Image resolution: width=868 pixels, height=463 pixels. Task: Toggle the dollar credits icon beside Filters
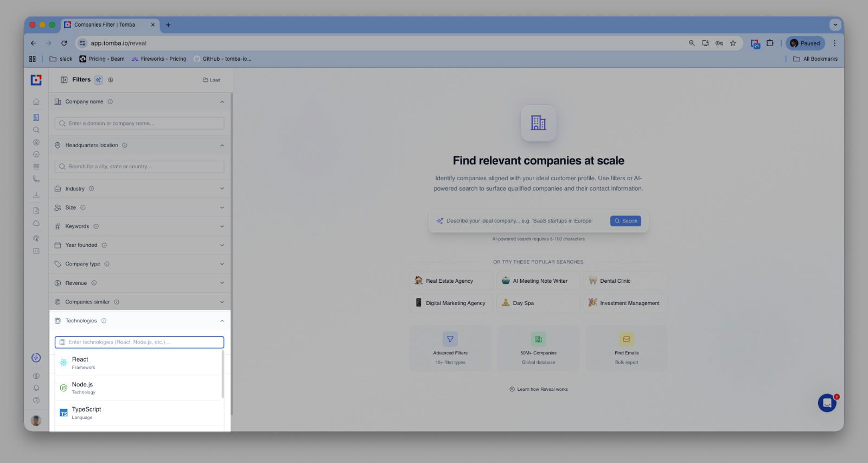tap(111, 80)
